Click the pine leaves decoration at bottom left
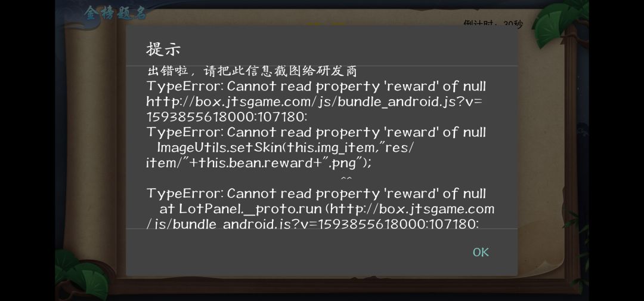 (81, 275)
